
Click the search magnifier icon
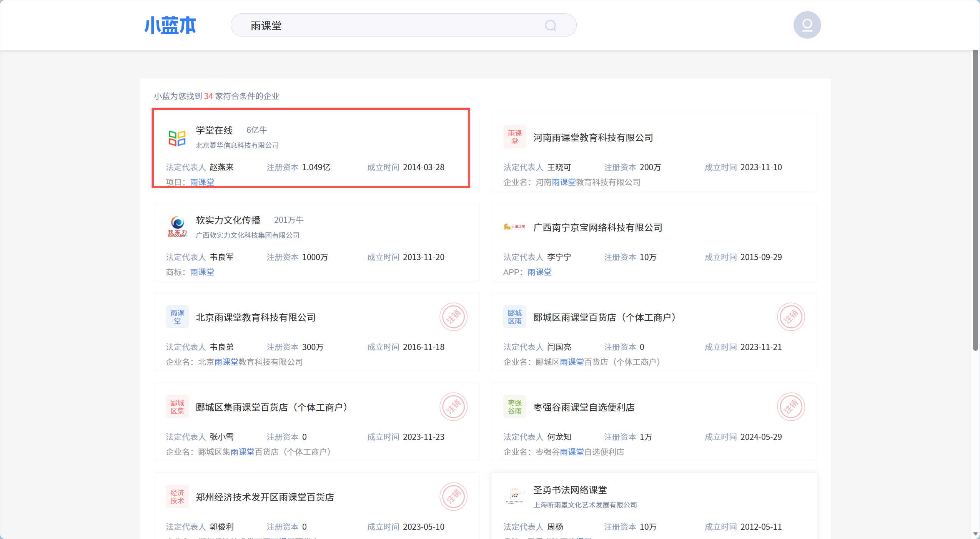551,25
